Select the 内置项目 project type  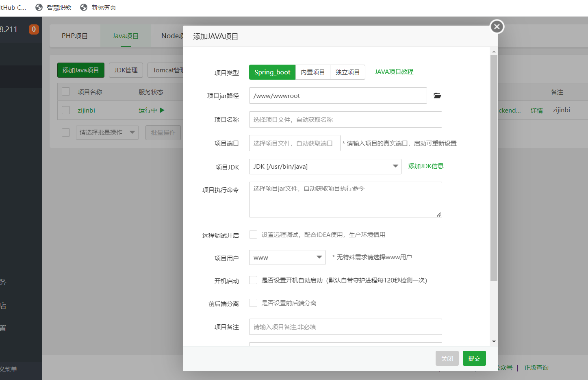pos(312,72)
